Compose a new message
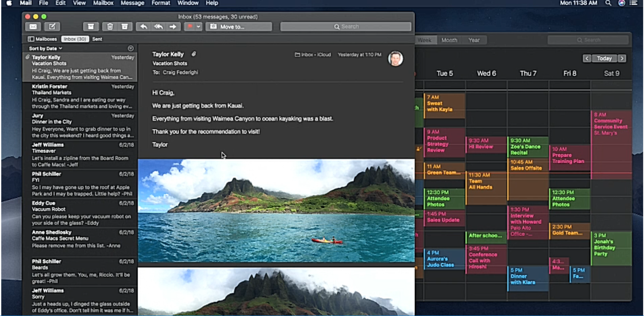This screenshot has width=644, height=316. pyautogui.click(x=52, y=26)
